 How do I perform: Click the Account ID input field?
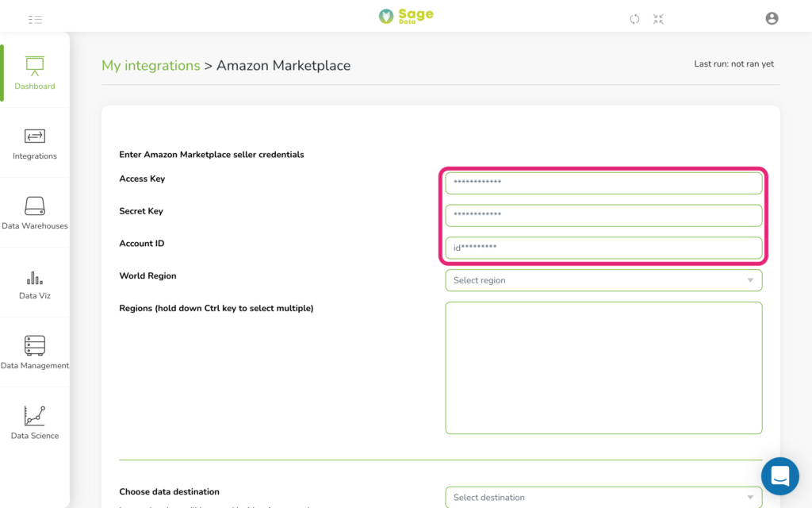(x=603, y=248)
